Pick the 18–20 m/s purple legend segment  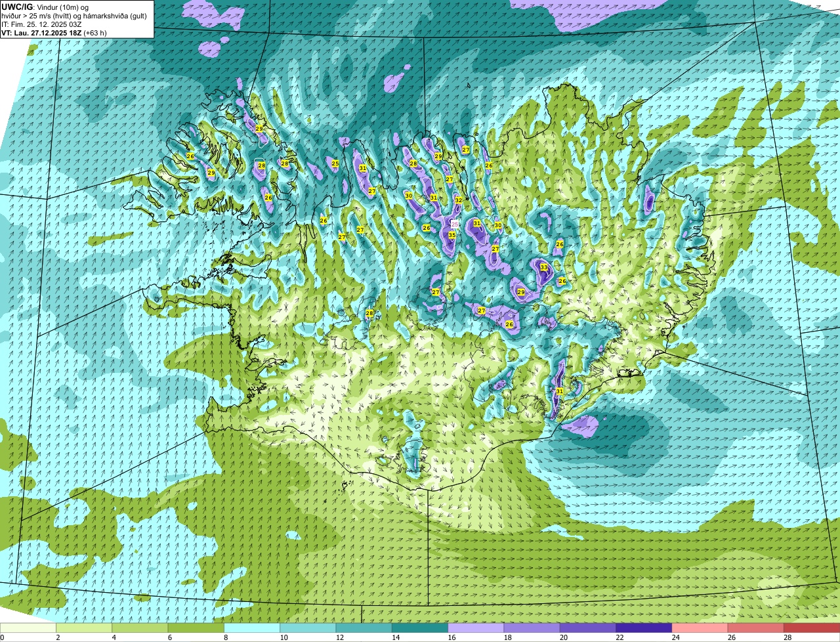click(x=532, y=628)
